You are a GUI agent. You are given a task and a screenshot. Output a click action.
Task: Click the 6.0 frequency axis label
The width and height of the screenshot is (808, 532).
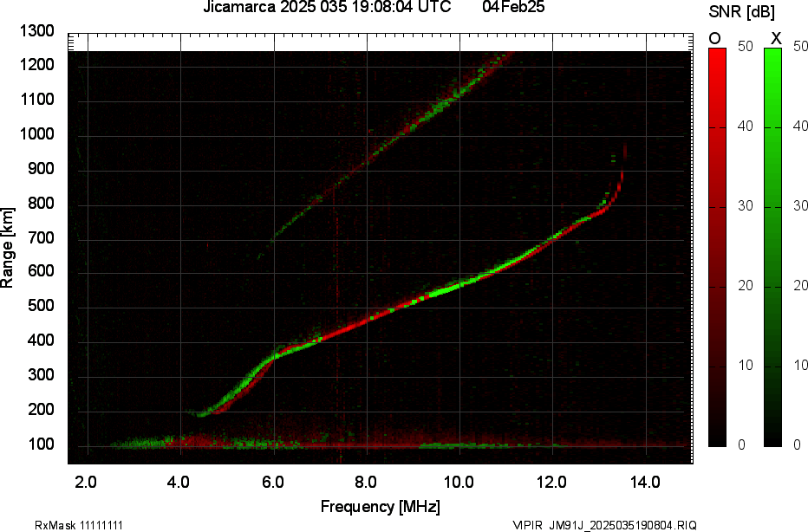(x=272, y=483)
